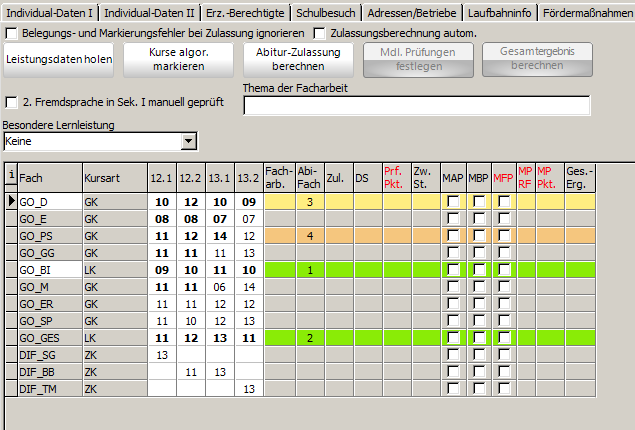This screenshot has width=635, height=430.
Task: Select the Adressen/Betriebe tab
Action: click(412, 13)
